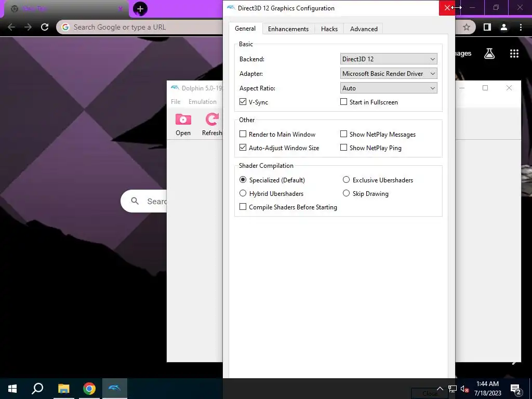
Task: Click the Refresh icon in Dolphin toolbar
Action: click(x=212, y=119)
